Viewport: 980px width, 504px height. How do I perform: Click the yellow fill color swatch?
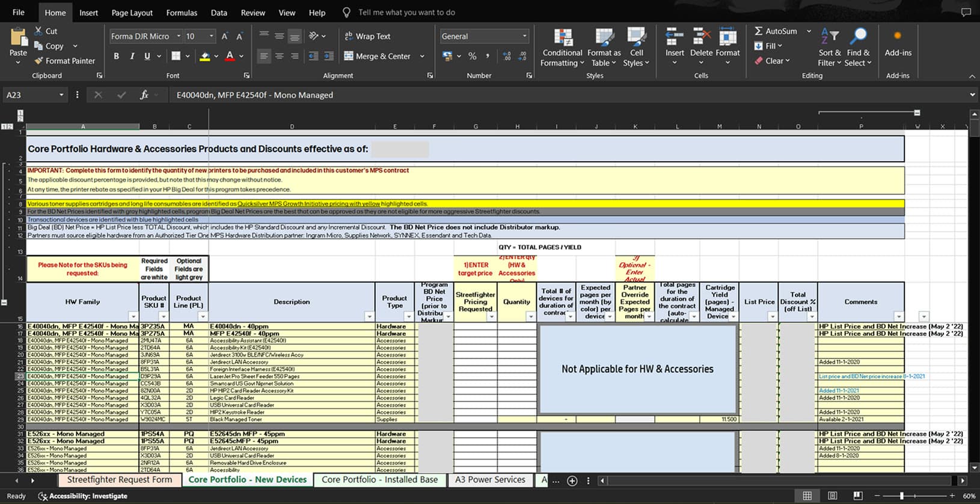204,57
